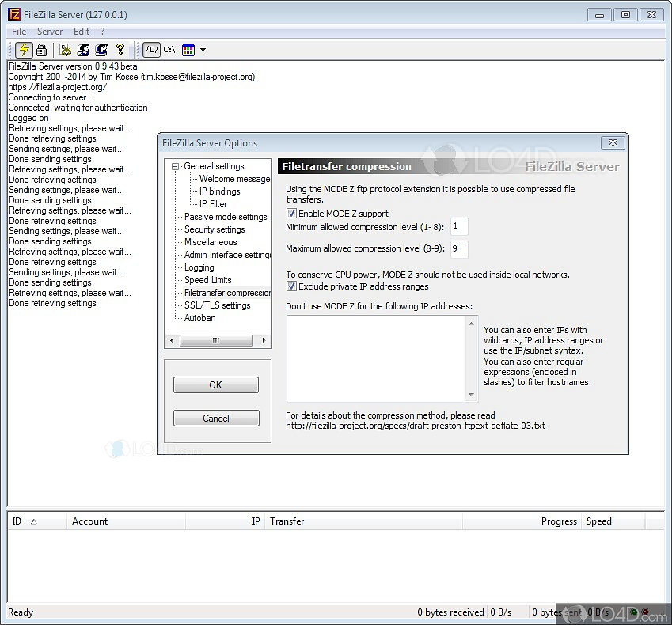Click the padlock lock-server icon

point(41,50)
